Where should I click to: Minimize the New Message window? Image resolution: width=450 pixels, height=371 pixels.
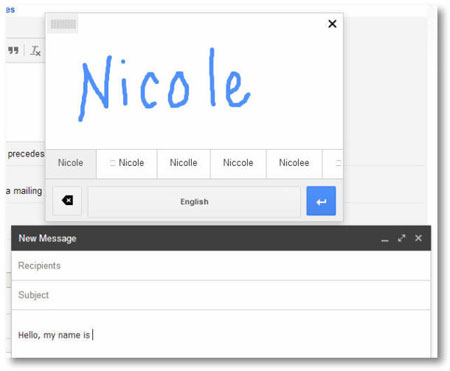click(385, 239)
